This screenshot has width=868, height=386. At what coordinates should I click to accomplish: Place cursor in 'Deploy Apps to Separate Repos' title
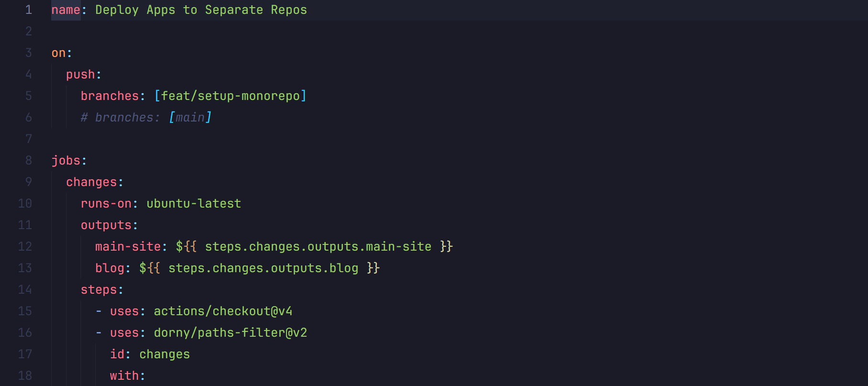pos(201,10)
